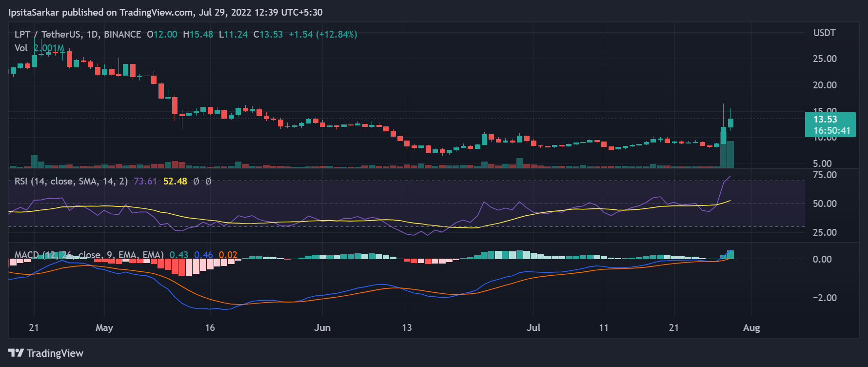Click the MACD histogram value 0.43

pos(179,255)
